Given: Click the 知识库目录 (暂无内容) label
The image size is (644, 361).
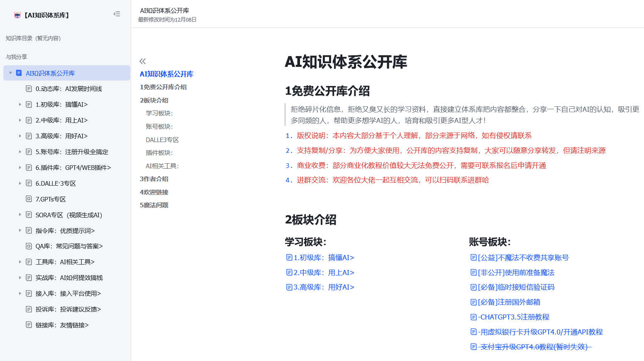Looking at the screenshot, I should coord(33,38).
